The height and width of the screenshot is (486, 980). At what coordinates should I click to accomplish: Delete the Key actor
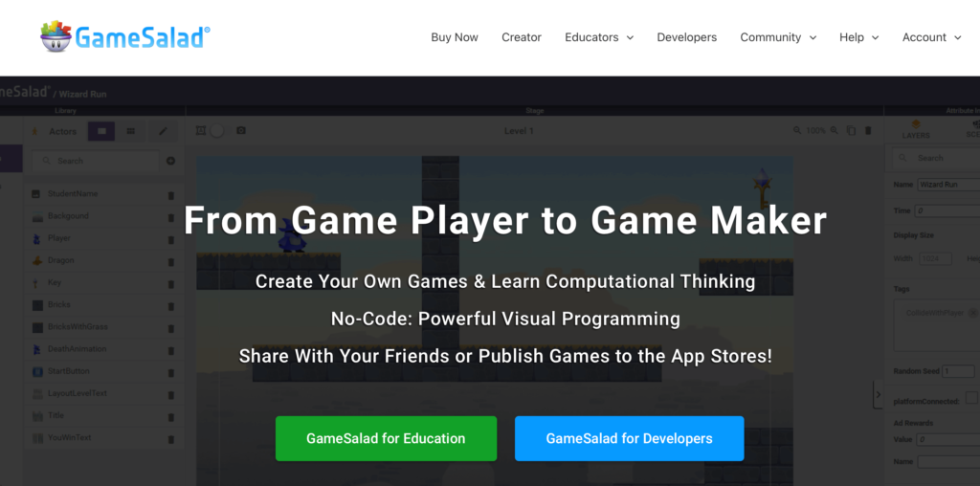click(x=170, y=284)
